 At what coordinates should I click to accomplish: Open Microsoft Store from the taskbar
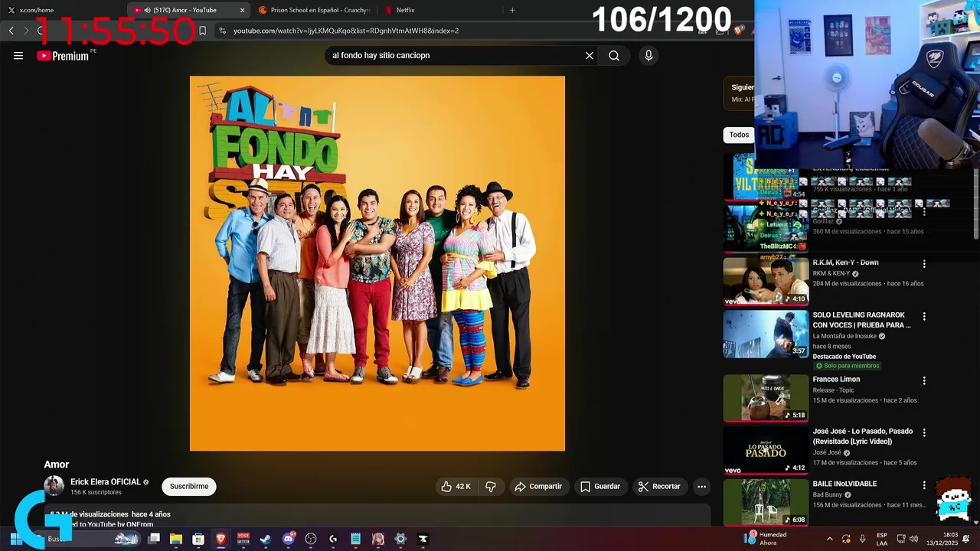point(198,539)
